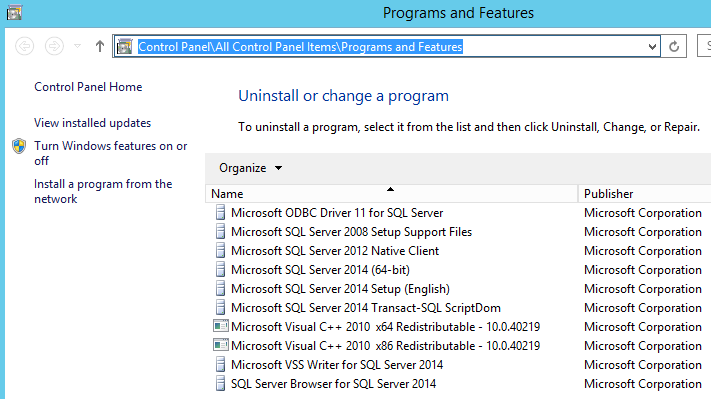Sort by the Publisher column header

point(645,194)
